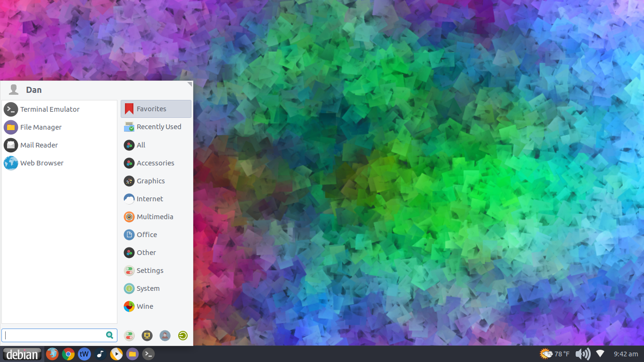Click the menu resize corner grip
Viewport: 644px width, 362px height.
(x=190, y=84)
